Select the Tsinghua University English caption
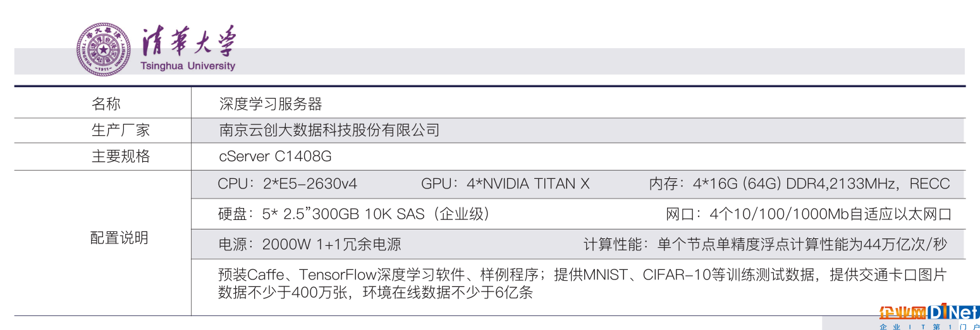The height and width of the screenshot is (330, 980). [x=188, y=66]
